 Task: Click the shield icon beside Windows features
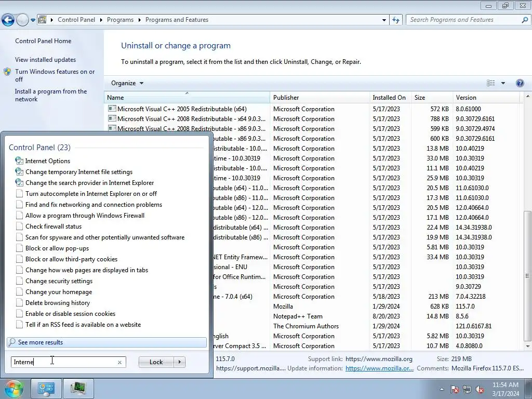point(7,72)
